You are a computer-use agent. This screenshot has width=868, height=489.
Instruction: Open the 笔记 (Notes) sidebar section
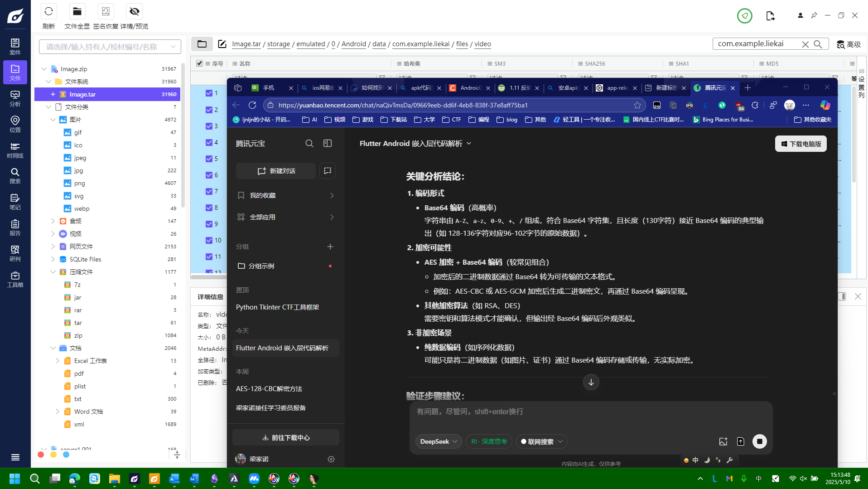click(15, 201)
